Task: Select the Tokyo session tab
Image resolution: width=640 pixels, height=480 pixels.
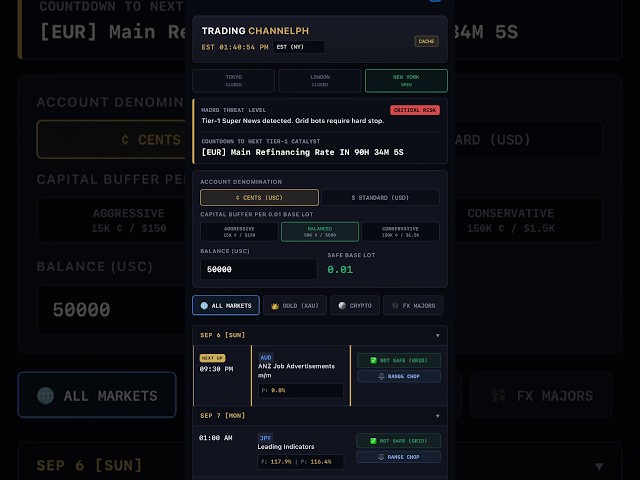Action: pos(233,81)
